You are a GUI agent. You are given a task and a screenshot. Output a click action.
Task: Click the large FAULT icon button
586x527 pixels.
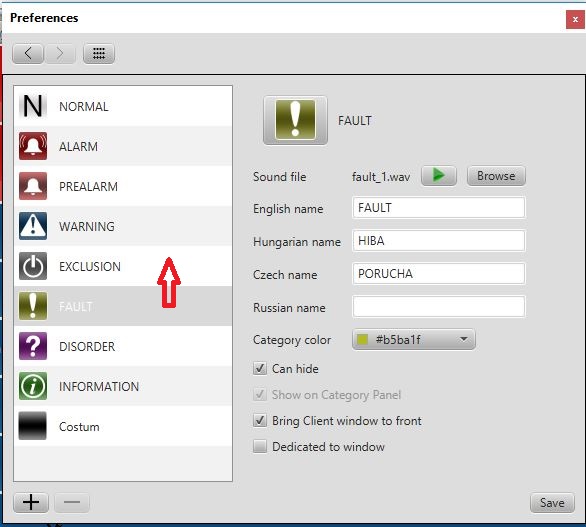(x=295, y=120)
